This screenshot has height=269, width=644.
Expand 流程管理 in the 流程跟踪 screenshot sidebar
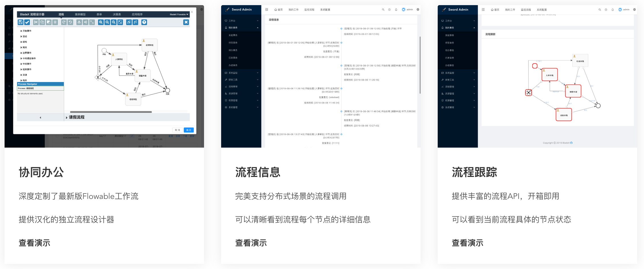pos(458,87)
